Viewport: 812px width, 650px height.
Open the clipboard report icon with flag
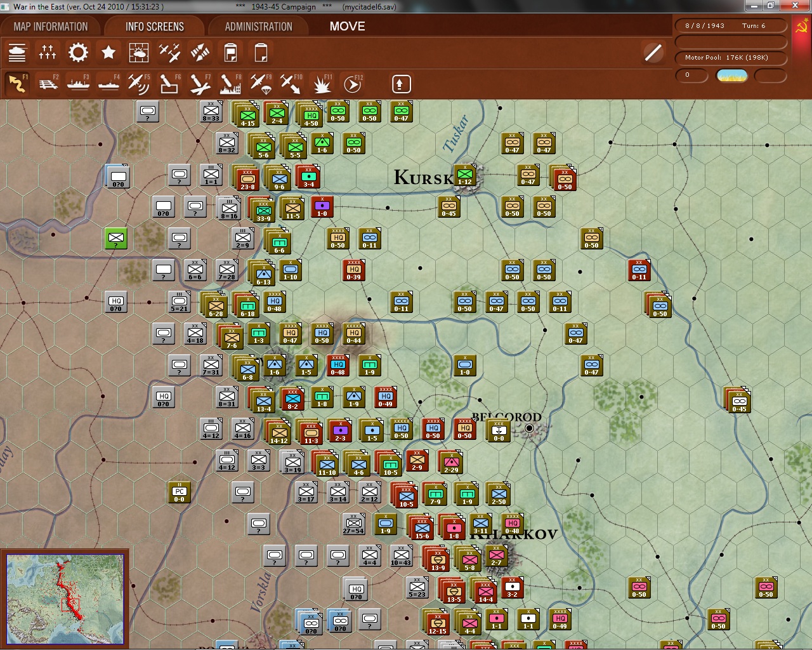230,53
